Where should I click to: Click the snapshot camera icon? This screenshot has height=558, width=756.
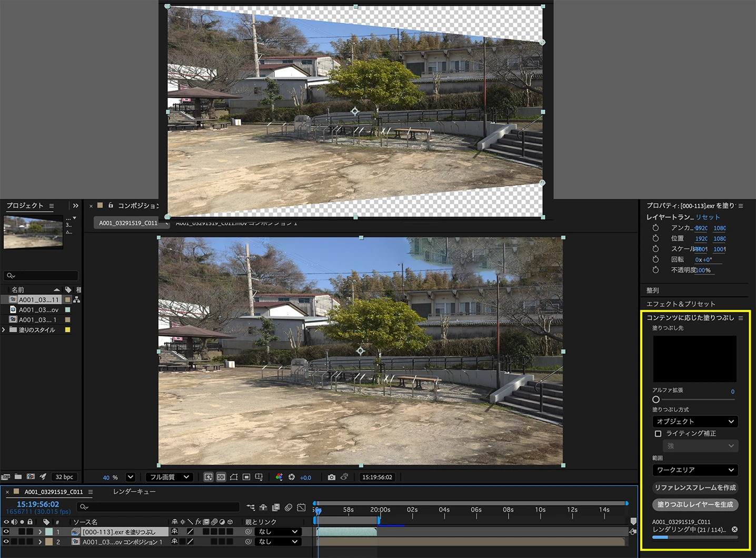(x=331, y=477)
